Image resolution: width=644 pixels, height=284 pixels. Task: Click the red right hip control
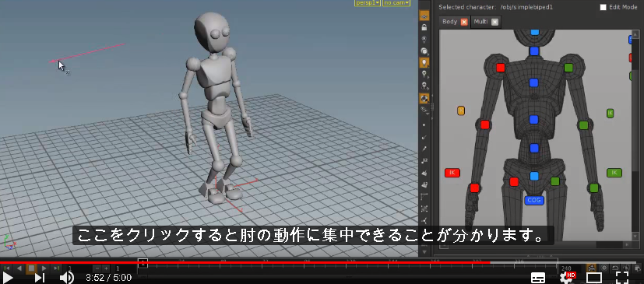click(x=514, y=182)
